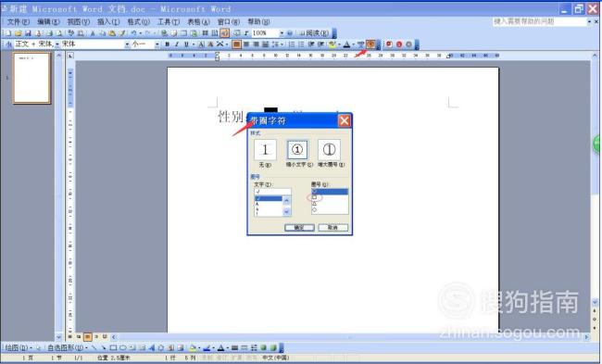Click the 文字 list scroll-down arrow
Viewport: 602px width, 364px height.
coord(287,211)
